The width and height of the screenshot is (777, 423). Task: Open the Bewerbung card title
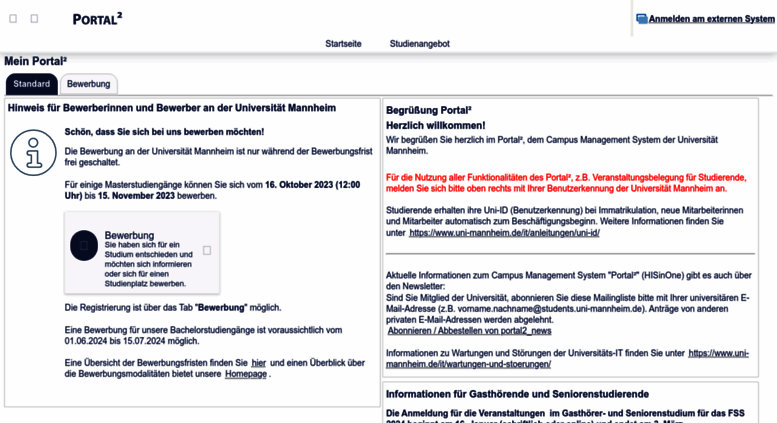129,235
